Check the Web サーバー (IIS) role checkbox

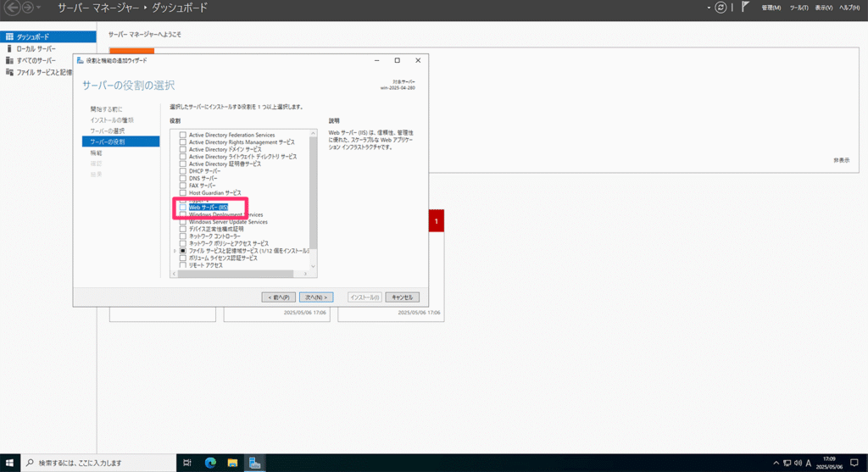[182, 208]
